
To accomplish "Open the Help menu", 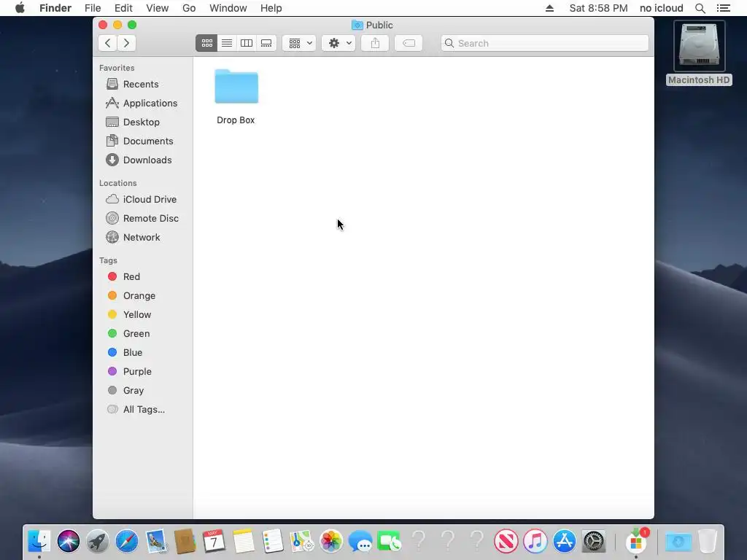I will [271, 8].
